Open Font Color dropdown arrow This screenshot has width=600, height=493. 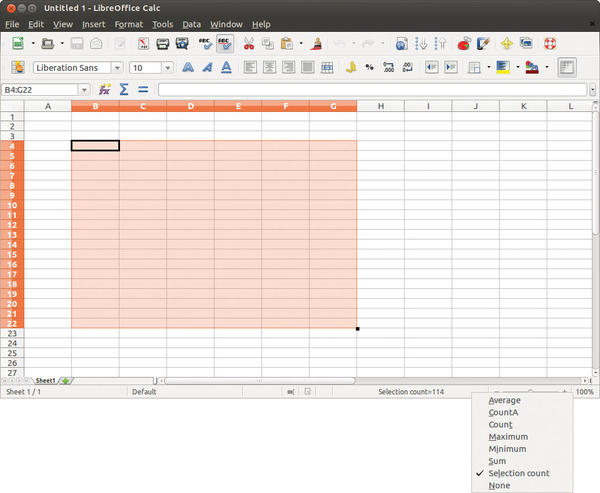pyautogui.click(x=547, y=67)
